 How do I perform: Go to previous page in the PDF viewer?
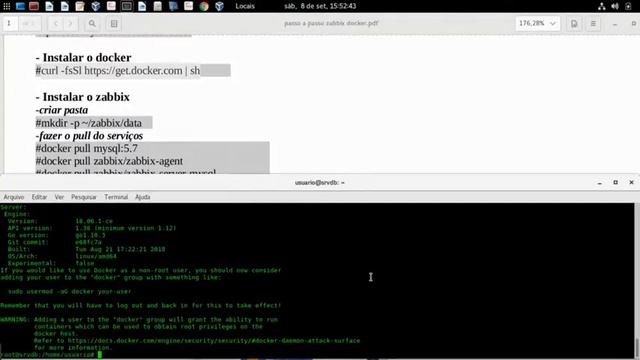point(56,24)
